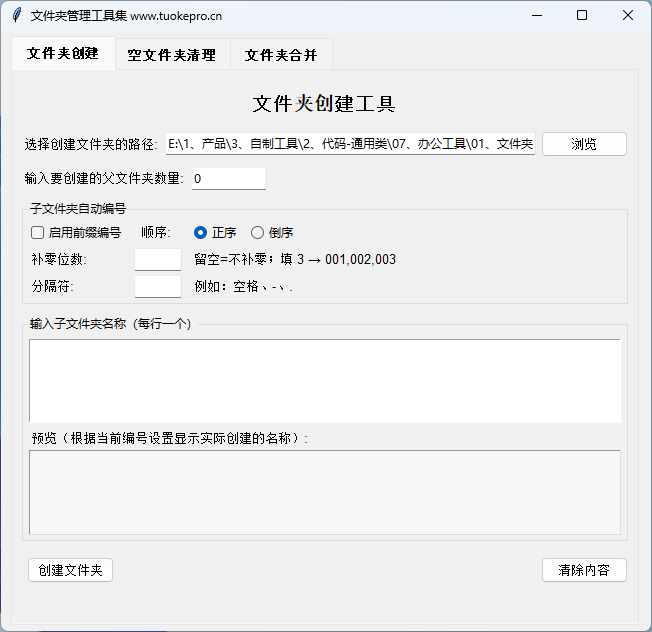Click the 分隔符 entry box
This screenshot has height=632, width=652.
pos(158,287)
